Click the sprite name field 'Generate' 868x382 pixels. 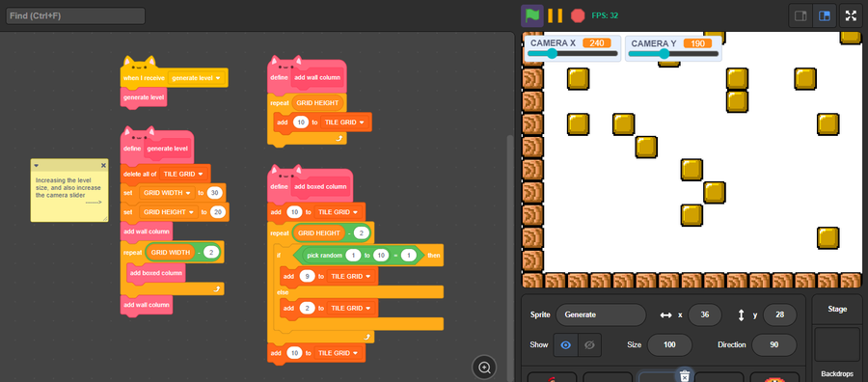click(x=601, y=314)
